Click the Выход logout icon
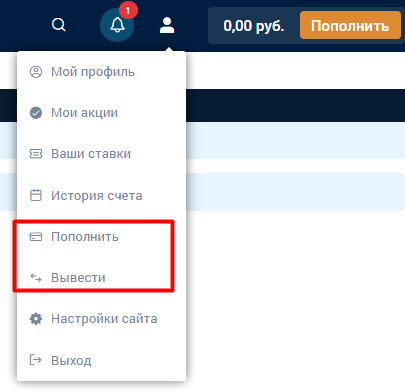 (x=36, y=360)
